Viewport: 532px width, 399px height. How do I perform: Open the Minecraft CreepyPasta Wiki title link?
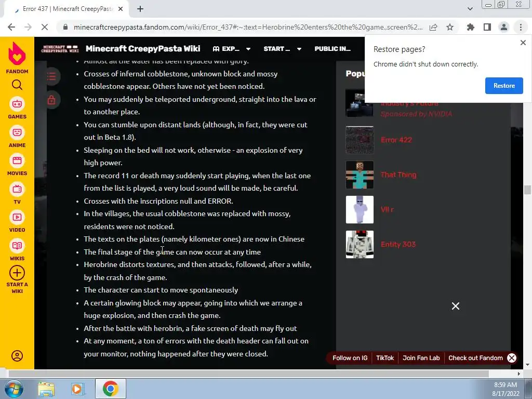coord(143,49)
